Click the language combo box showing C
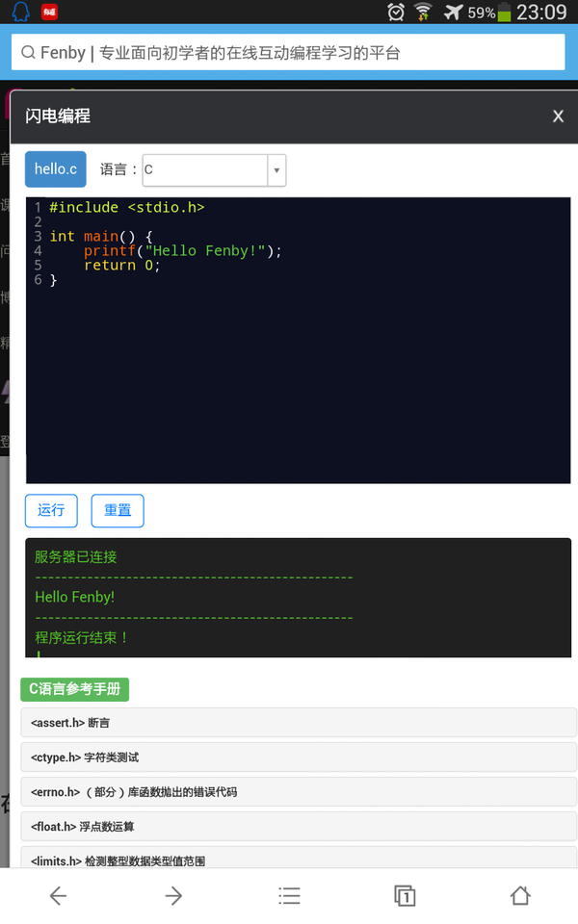Viewport: 578px width, 924px height. tap(214, 170)
